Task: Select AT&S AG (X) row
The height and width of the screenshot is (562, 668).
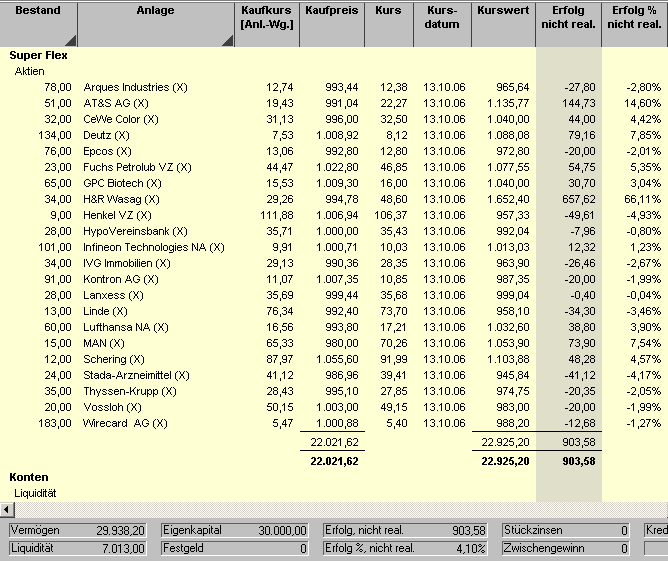Action: pos(334,103)
